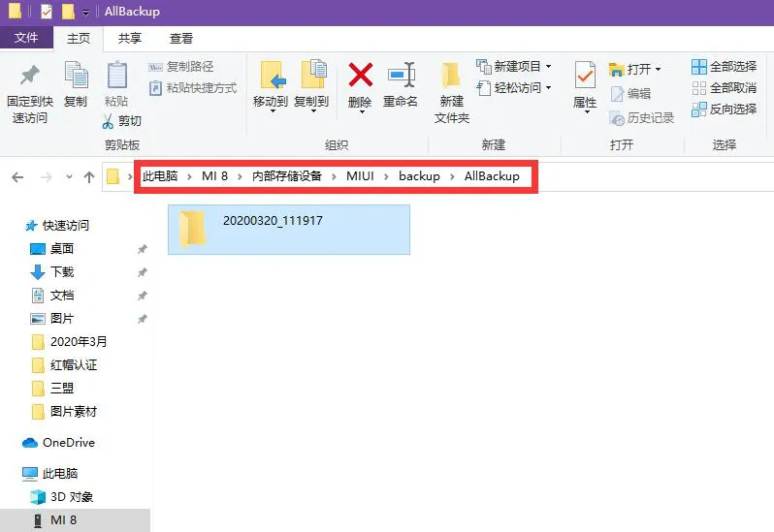This screenshot has height=532, width=774.
Task: Click the Properties (属性) checkmark icon
Action: tap(585, 76)
